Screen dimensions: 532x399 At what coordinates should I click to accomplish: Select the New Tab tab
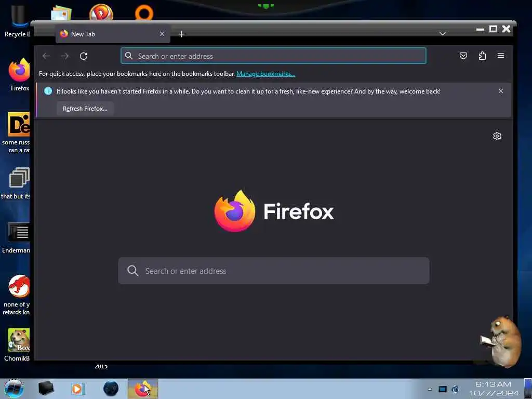113,34
